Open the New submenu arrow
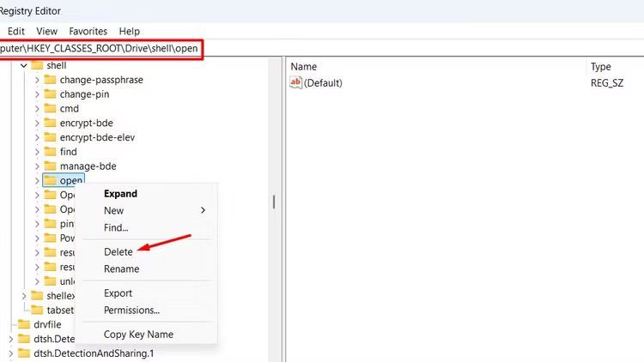 click(204, 211)
